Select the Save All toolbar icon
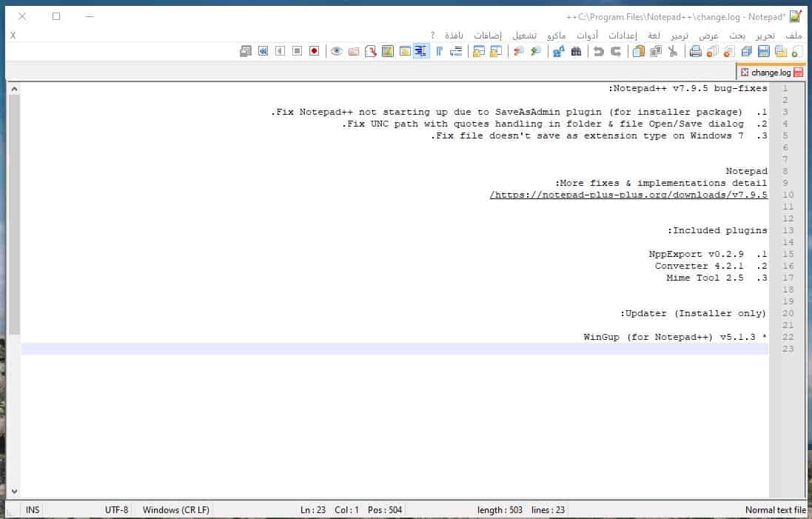Image resolution: width=812 pixels, height=519 pixels. (745, 51)
